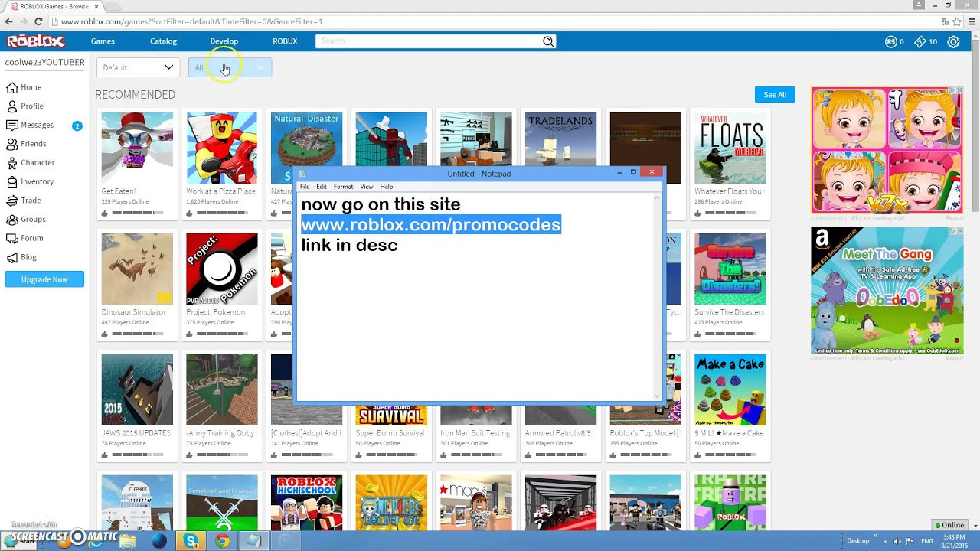The image size is (980, 551).
Task: Click the Dinosaur Simulator thumbnail
Action: pyautogui.click(x=137, y=269)
